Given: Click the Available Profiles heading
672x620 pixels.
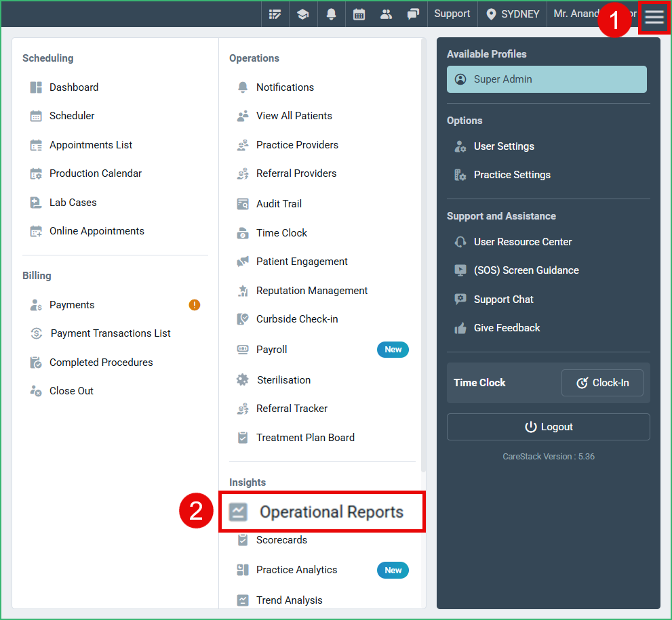Looking at the screenshot, I should [486, 54].
